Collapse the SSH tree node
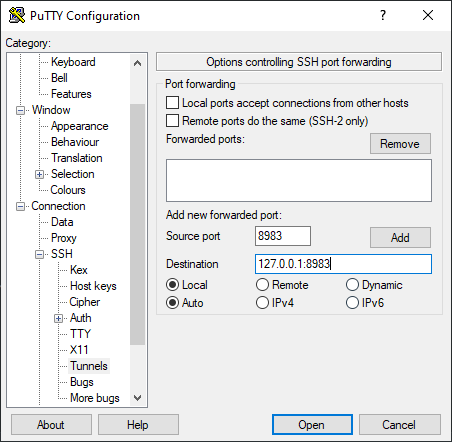 39,254
